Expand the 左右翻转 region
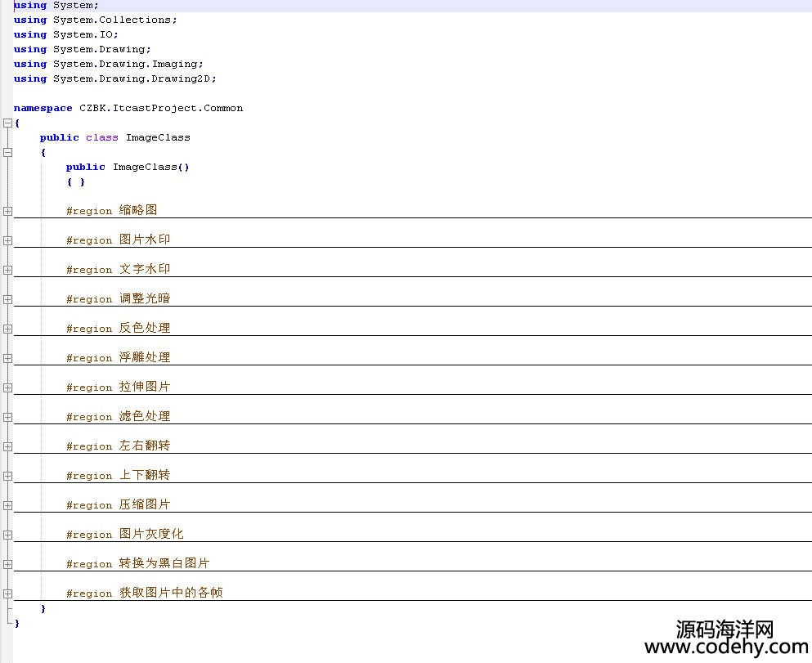The width and height of the screenshot is (812, 663). (7, 446)
